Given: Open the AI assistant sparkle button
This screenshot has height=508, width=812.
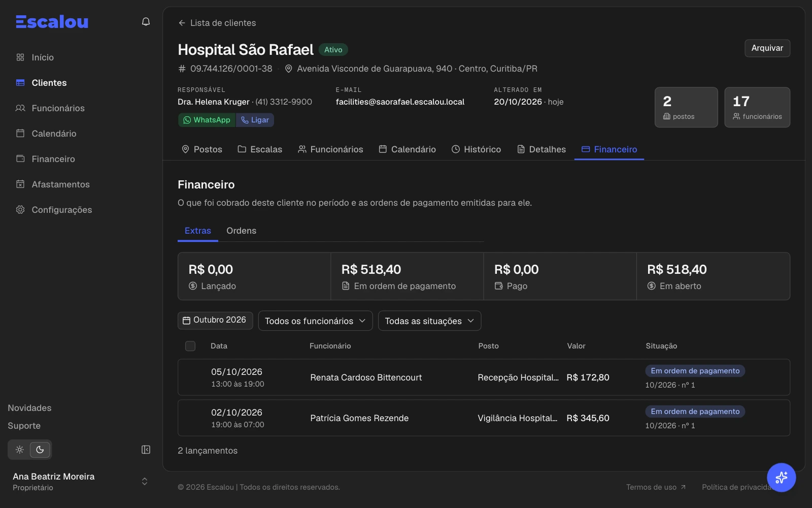Looking at the screenshot, I should point(781,478).
